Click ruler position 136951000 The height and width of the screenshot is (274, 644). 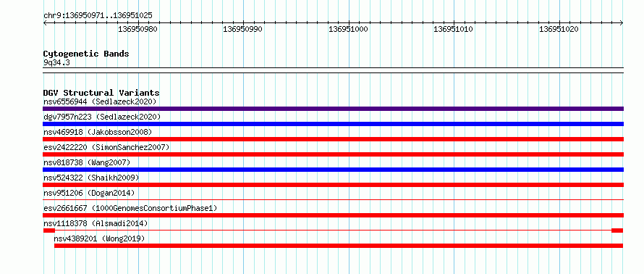(x=348, y=29)
